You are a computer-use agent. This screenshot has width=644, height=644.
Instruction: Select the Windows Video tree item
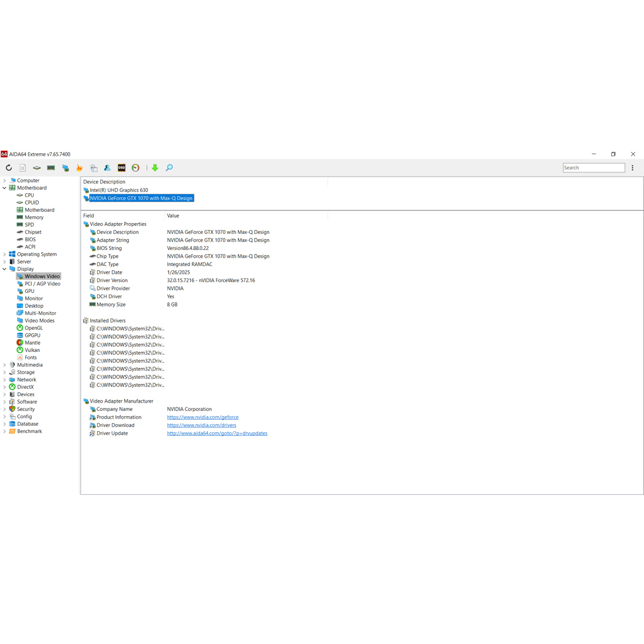coord(42,277)
